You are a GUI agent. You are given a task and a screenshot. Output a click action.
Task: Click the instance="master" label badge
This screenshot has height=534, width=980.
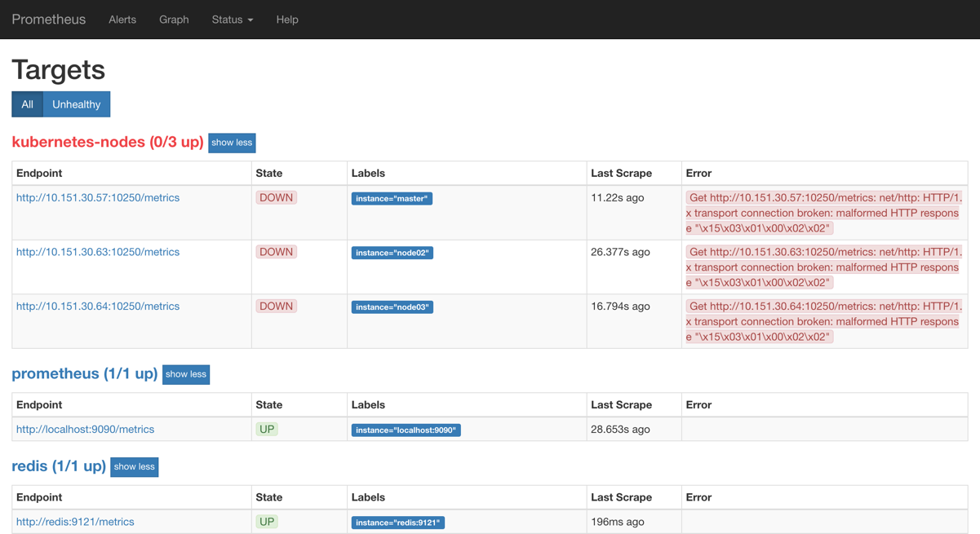pos(392,198)
